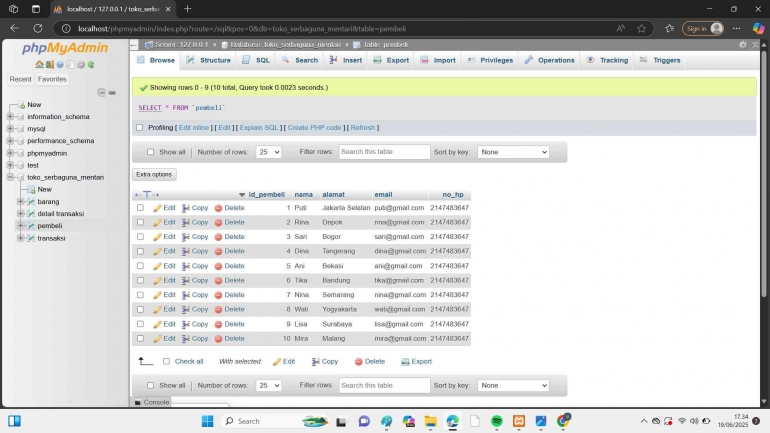Open XAMPP icon on taskbar
This screenshot has width=770, height=433.
coord(519,421)
